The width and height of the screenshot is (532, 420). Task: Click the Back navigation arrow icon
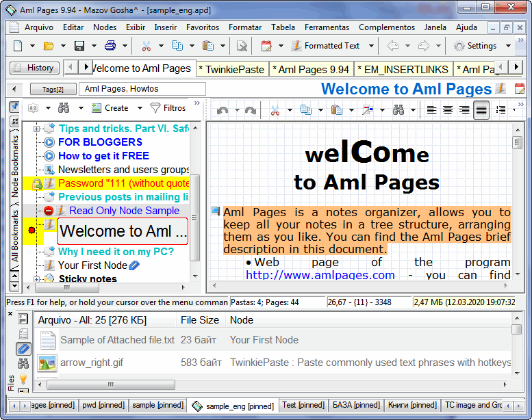click(x=393, y=45)
